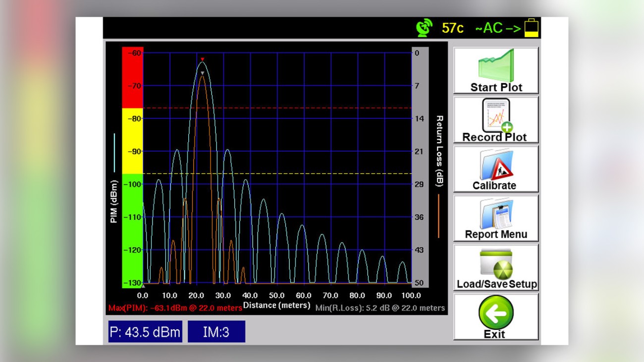Click the 50.0 distance axis tick label
Viewport: 644px width, 362px height.
(276, 296)
